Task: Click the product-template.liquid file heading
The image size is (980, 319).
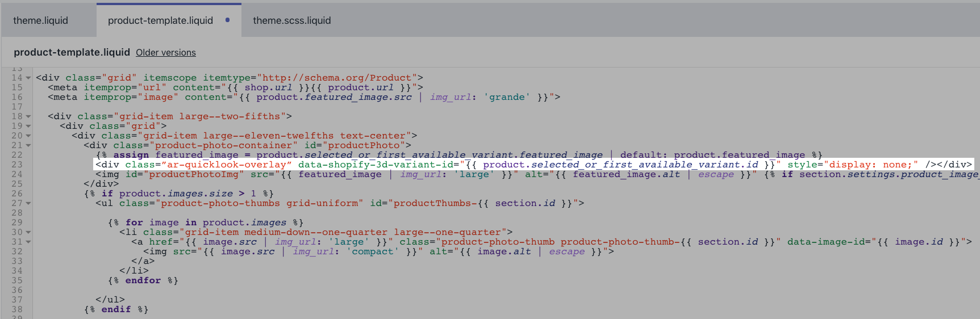Action: [72, 52]
